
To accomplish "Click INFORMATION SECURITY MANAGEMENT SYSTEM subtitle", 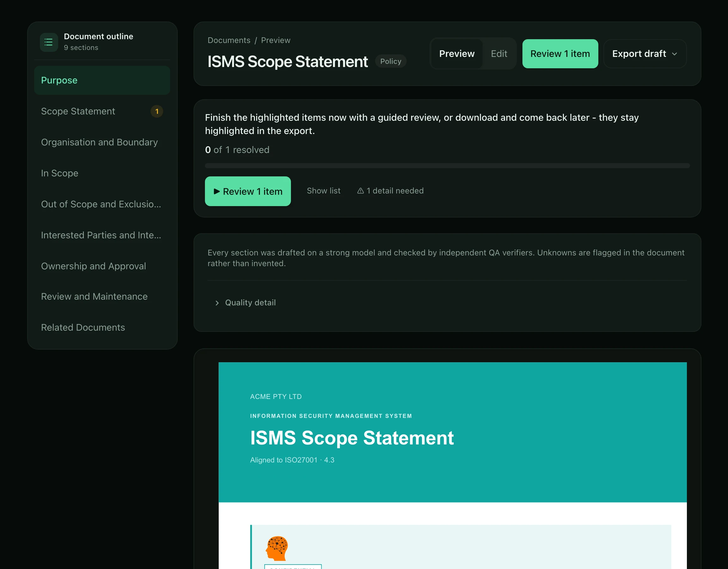I will 331,416.
